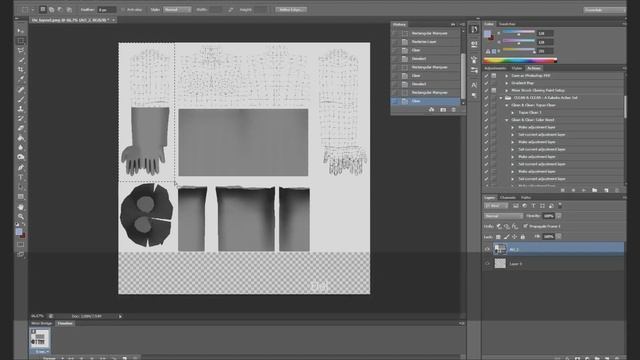The image size is (640, 360).
Task: Select the Horizontal Type tool
Action: (x=20, y=178)
